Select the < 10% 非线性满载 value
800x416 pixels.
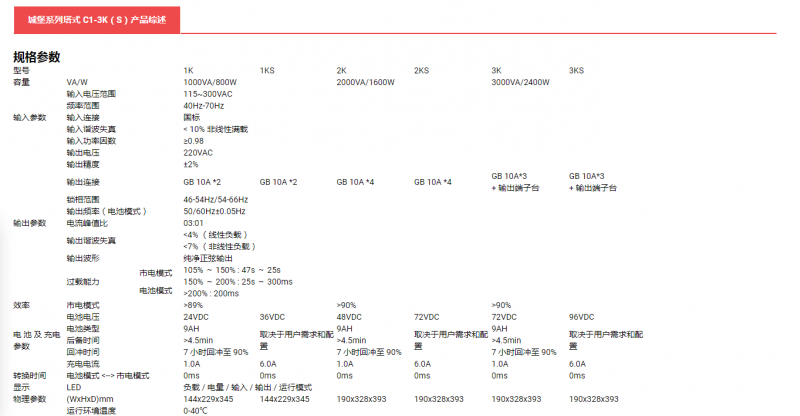(x=215, y=129)
